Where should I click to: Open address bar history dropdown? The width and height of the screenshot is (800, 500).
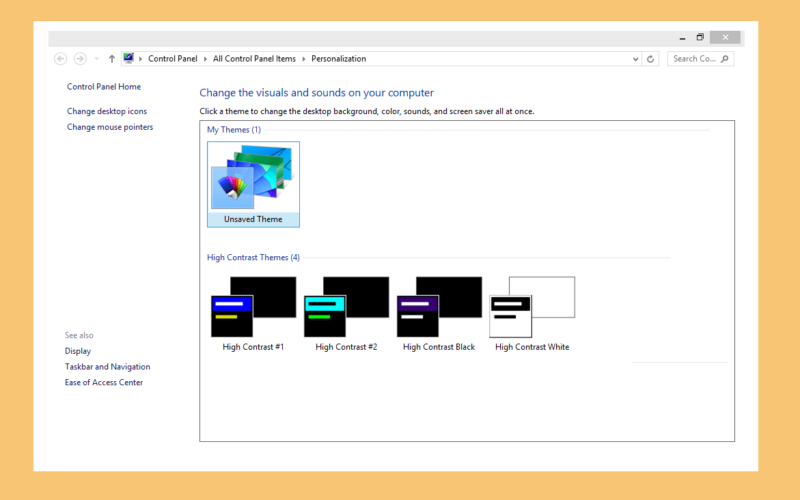pyautogui.click(x=635, y=59)
